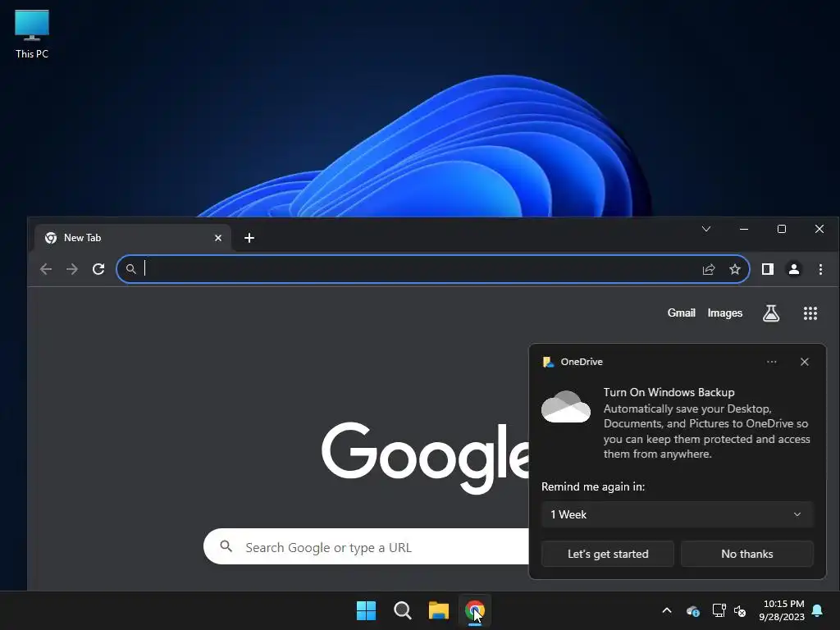Image resolution: width=840 pixels, height=630 pixels.
Task: Click the Turn On Windows Backup title
Action: pyautogui.click(x=669, y=392)
